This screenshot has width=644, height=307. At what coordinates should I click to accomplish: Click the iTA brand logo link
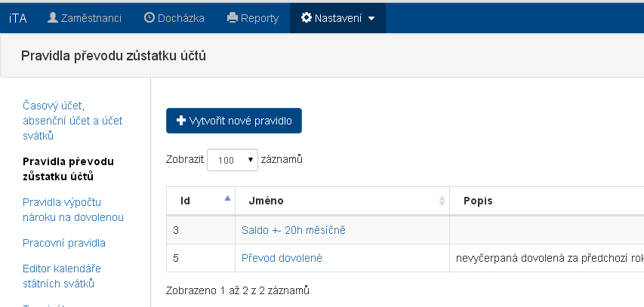tap(17, 17)
